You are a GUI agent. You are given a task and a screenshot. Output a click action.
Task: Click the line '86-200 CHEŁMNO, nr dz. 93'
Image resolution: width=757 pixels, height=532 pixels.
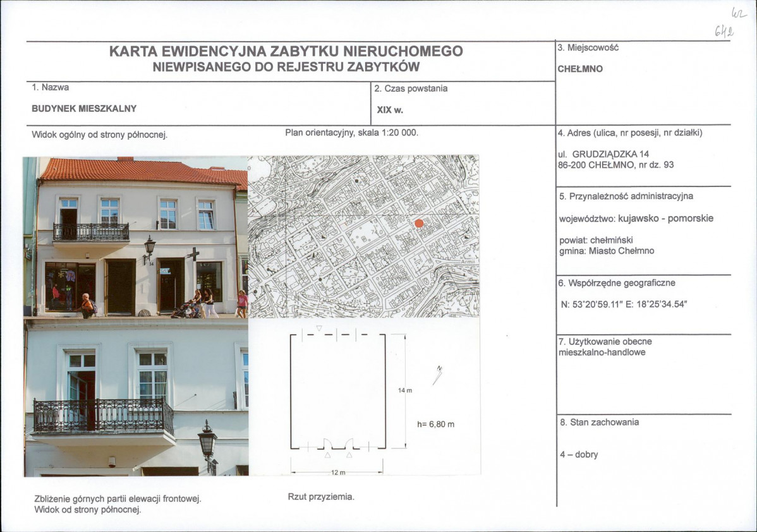pos(615,165)
